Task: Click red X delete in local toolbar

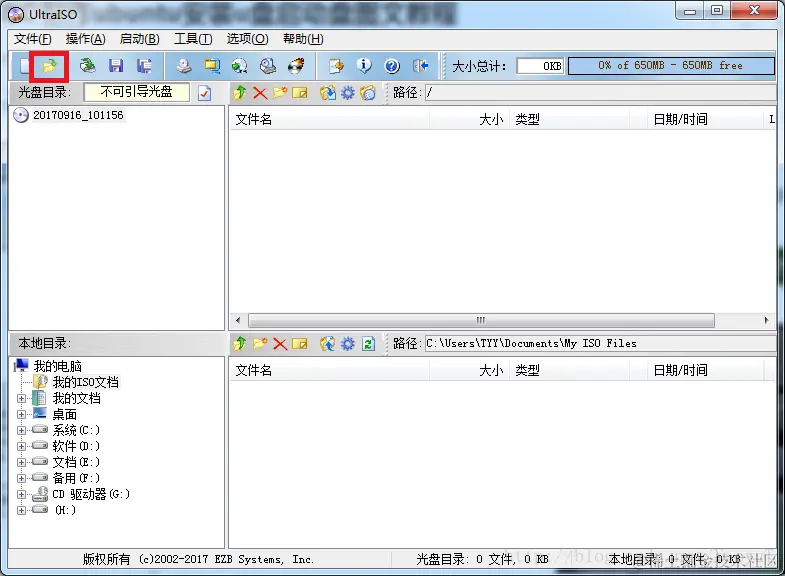Action: tap(280, 344)
